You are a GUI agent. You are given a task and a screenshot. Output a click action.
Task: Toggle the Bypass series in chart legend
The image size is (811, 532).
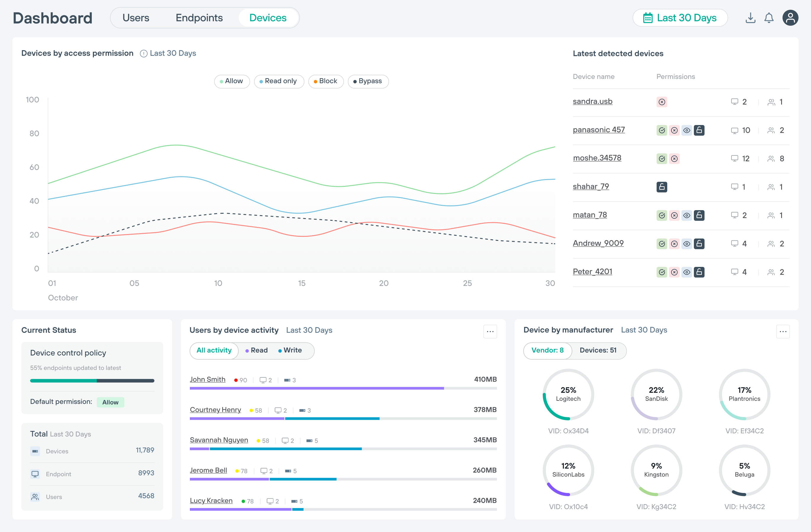[368, 81]
